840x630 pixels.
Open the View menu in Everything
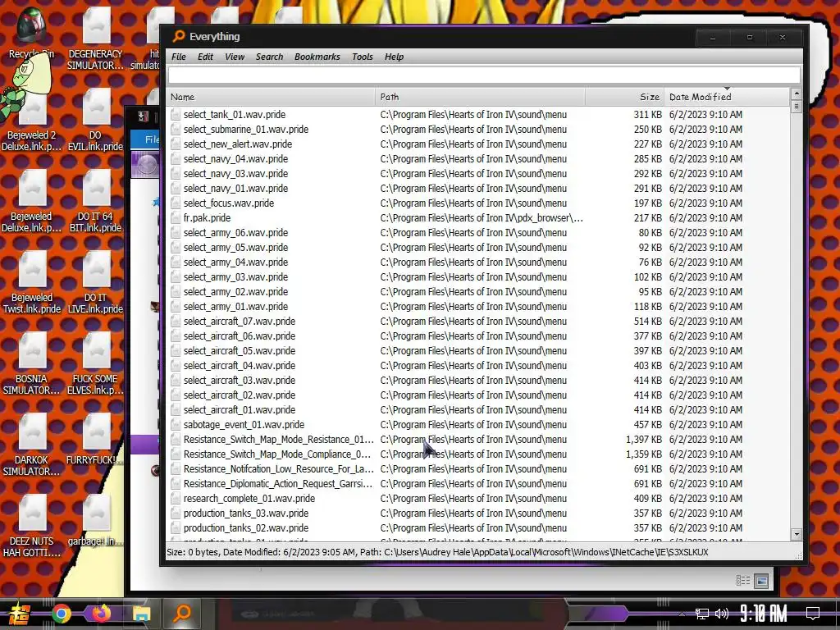point(235,57)
